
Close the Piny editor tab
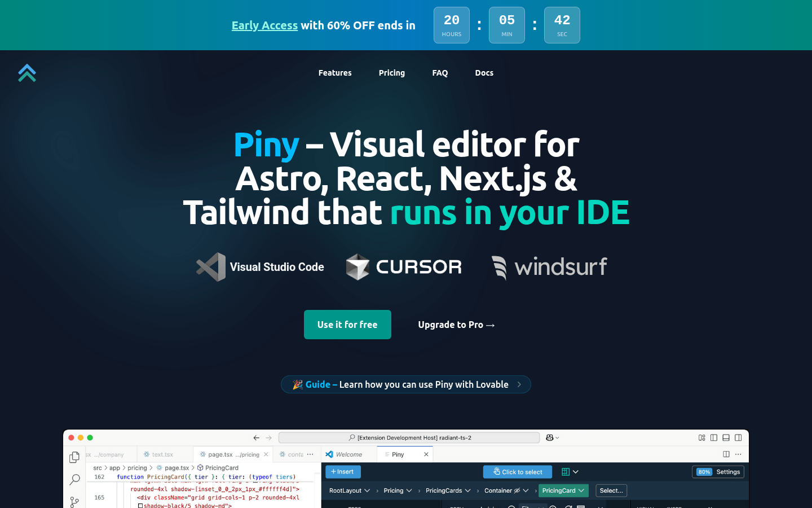click(x=426, y=454)
